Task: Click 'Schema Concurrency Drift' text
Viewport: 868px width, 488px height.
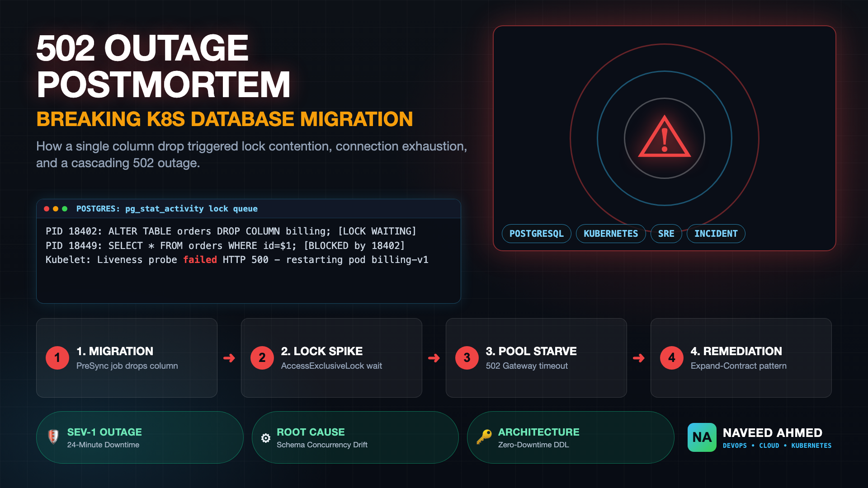Action: point(322,445)
